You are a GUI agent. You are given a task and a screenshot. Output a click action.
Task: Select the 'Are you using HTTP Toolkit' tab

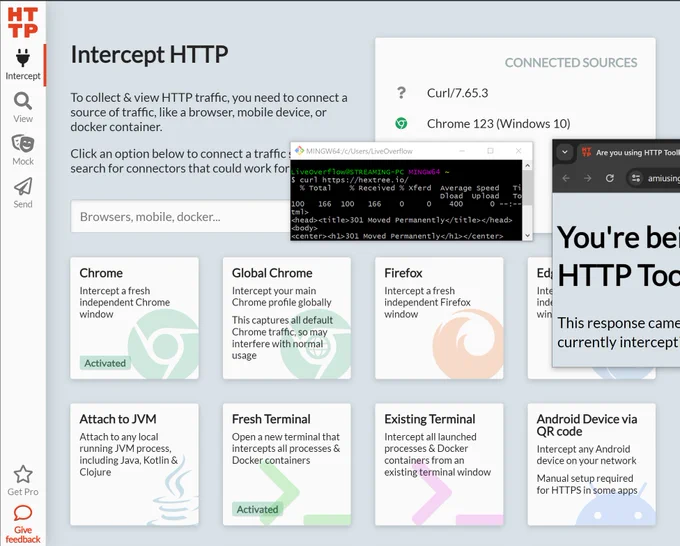(629, 152)
